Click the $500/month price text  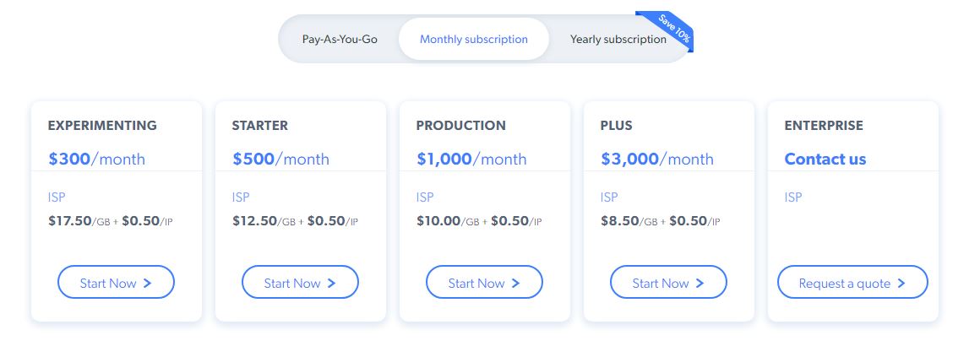[x=280, y=159]
